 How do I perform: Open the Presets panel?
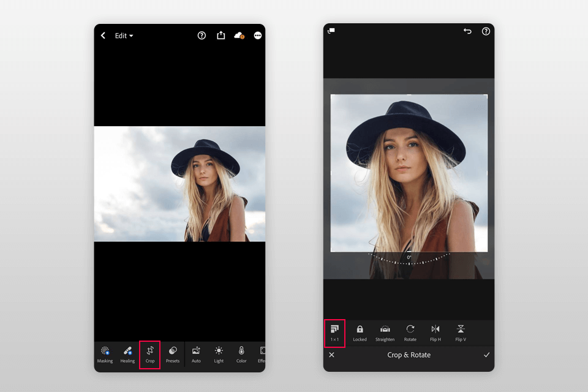click(x=173, y=355)
